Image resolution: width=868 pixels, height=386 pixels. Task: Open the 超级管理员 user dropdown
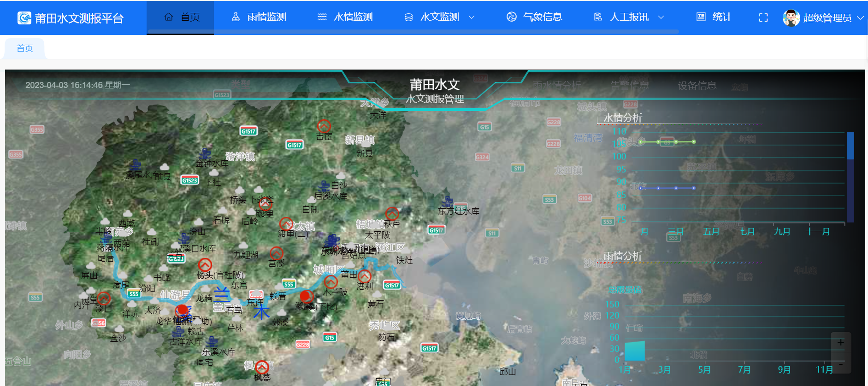coord(823,18)
